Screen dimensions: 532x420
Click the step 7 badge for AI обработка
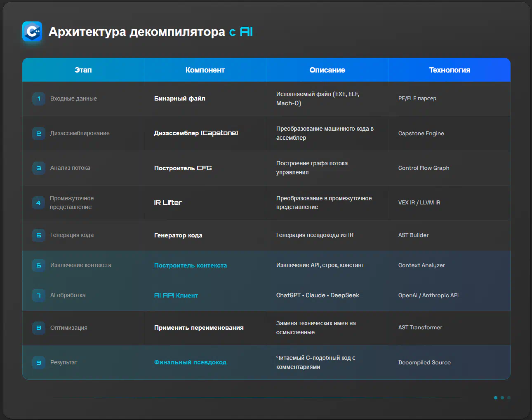click(39, 296)
